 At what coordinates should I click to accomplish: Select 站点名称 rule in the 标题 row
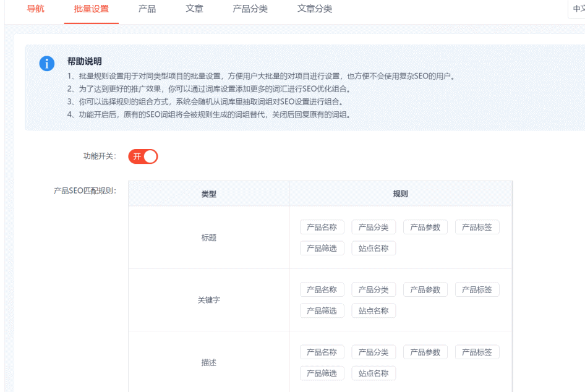coord(374,248)
